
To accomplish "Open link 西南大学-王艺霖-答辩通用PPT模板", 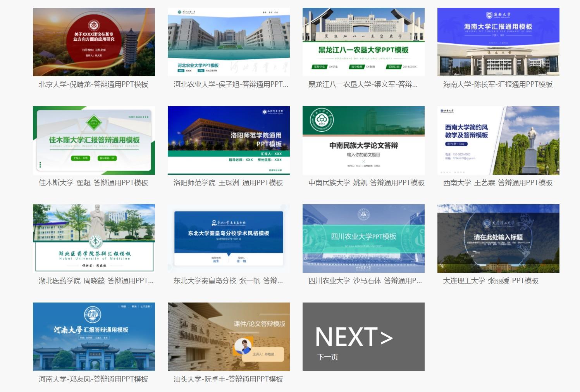I will click(x=498, y=183).
